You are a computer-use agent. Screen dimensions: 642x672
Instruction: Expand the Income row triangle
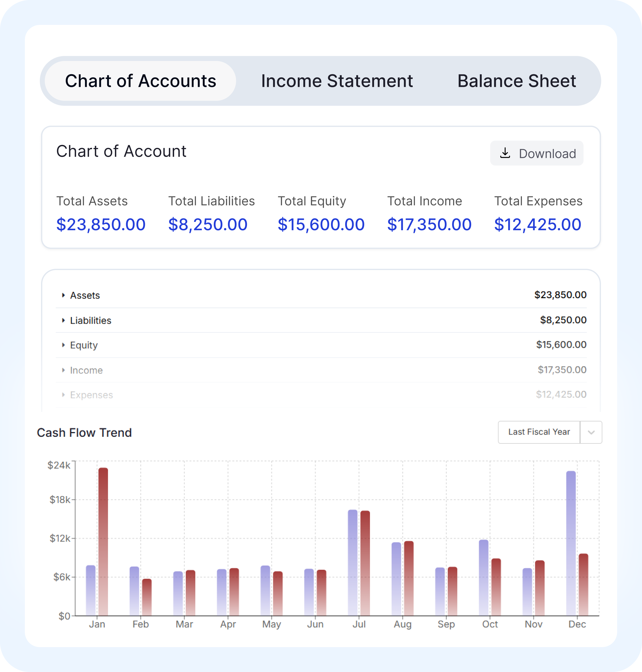[x=63, y=370]
